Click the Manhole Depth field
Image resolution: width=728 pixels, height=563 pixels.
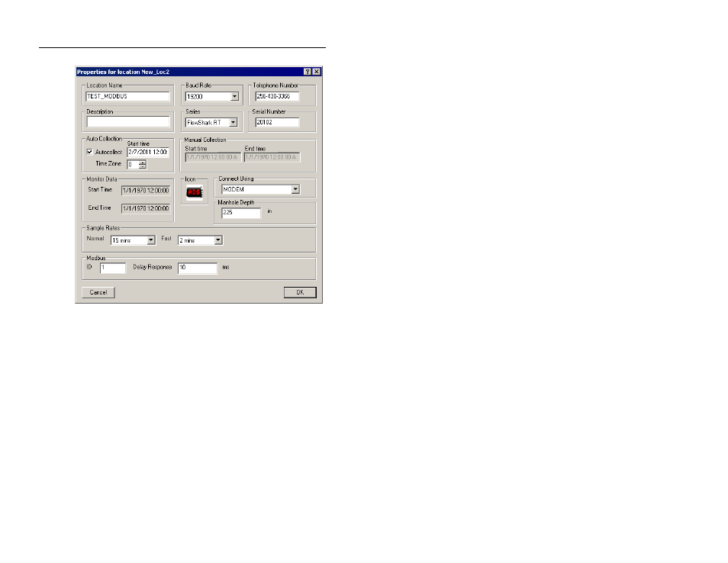pyautogui.click(x=241, y=213)
